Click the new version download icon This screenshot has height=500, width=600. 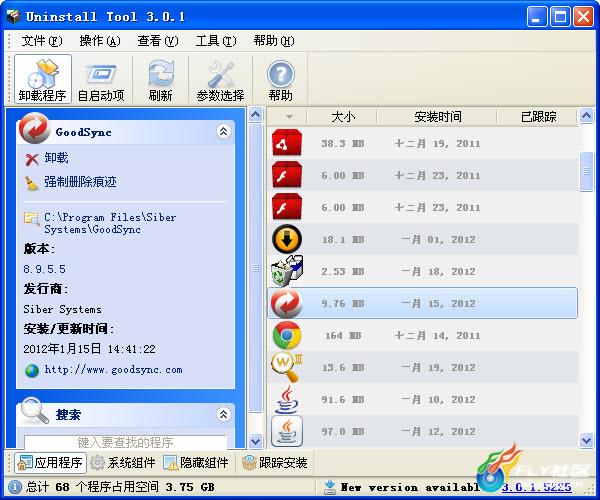(x=329, y=487)
